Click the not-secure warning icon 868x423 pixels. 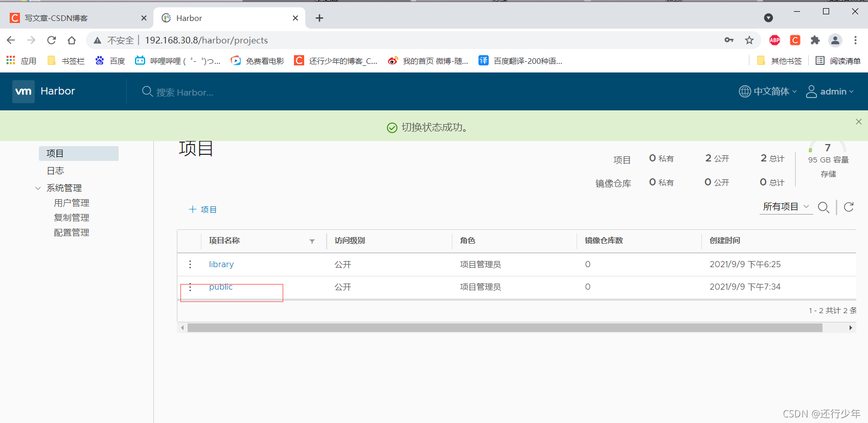click(97, 40)
